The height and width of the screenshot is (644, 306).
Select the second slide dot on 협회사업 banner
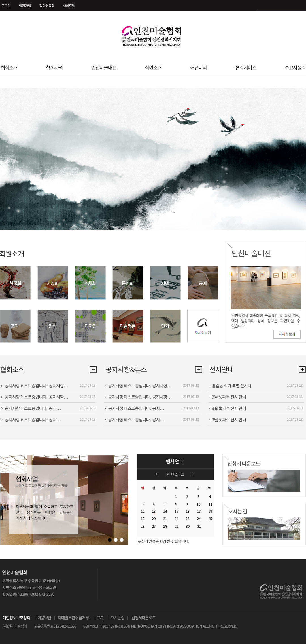(116, 540)
